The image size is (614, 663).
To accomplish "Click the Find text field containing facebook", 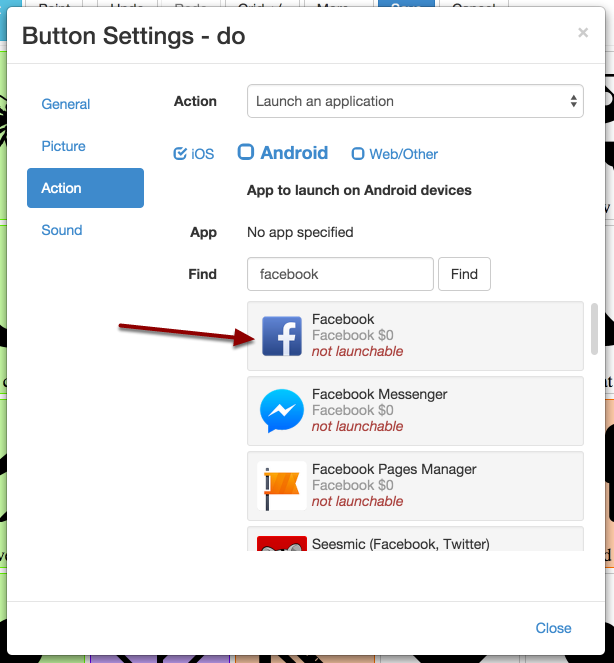I will click(x=340, y=274).
